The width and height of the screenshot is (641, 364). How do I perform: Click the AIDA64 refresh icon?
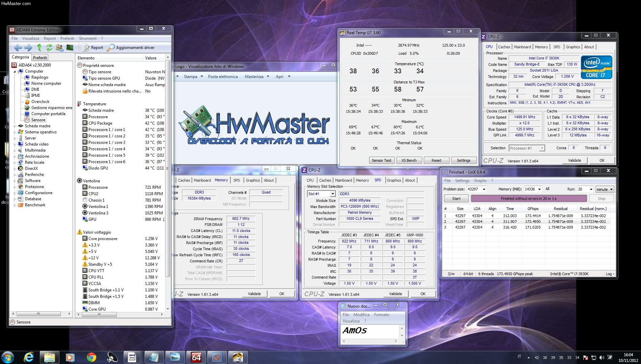[49, 48]
